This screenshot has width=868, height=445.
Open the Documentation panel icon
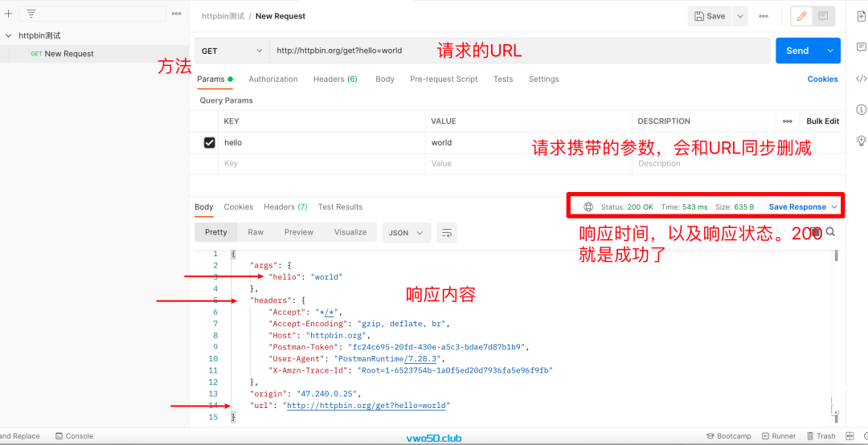pyautogui.click(x=861, y=16)
